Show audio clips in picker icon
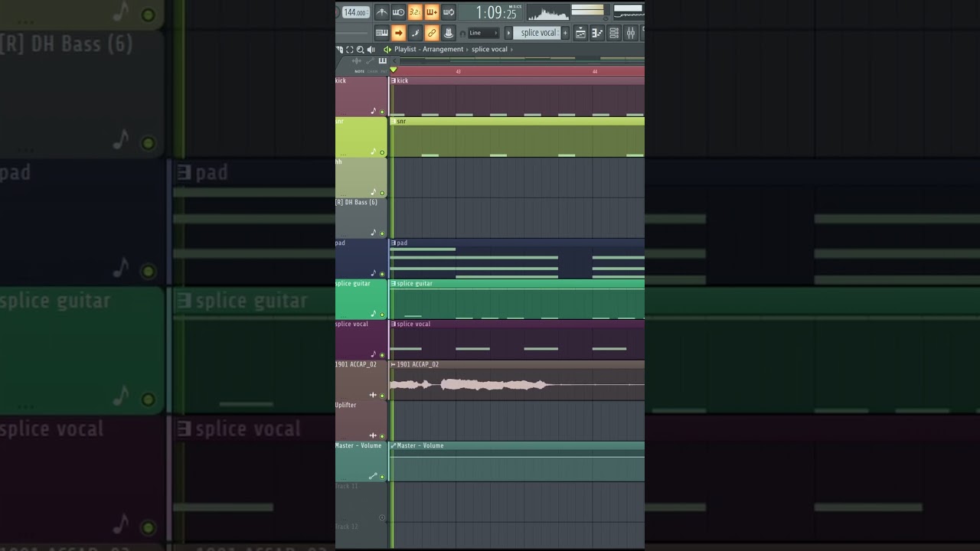This screenshot has height=551, width=980. click(x=357, y=61)
